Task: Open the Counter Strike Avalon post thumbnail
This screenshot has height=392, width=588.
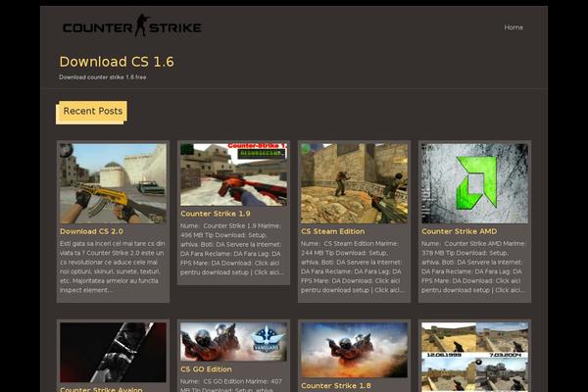Action: click(113, 353)
